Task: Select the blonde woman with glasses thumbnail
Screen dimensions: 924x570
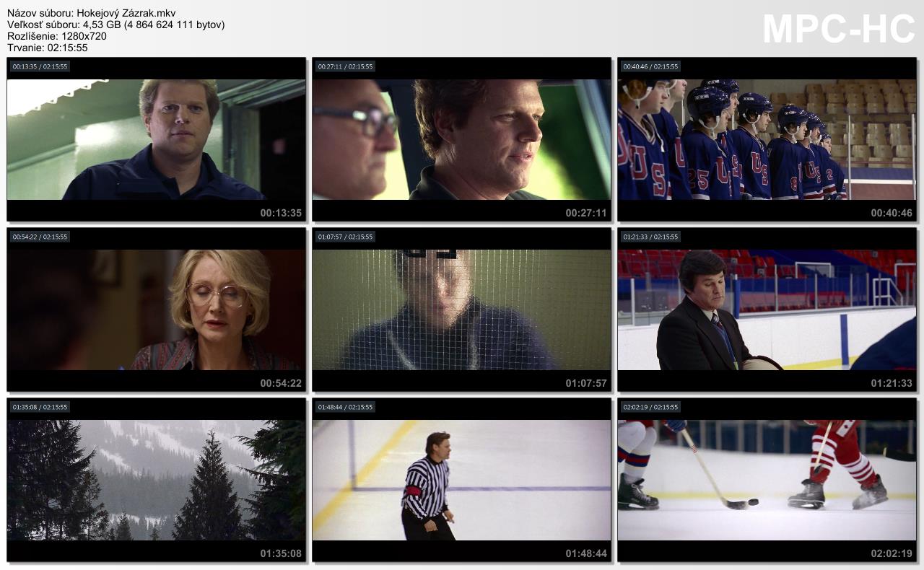Action: [156, 310]
